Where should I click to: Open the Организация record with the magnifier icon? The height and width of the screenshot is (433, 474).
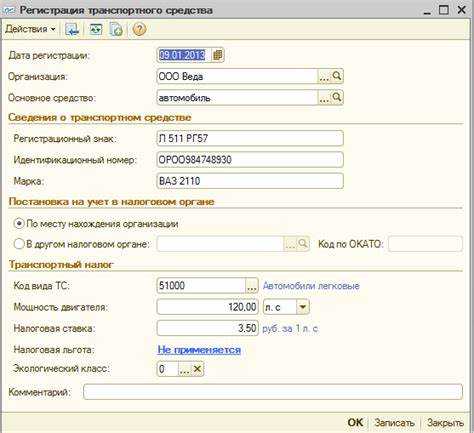tap(337, 76)
